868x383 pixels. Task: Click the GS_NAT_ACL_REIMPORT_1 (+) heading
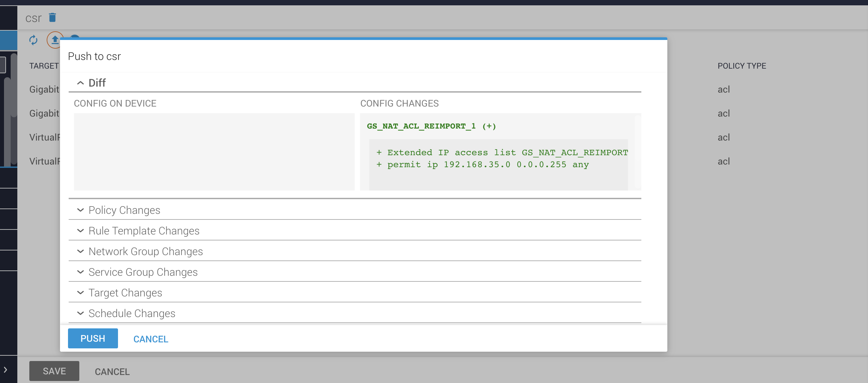click(431, 126)
